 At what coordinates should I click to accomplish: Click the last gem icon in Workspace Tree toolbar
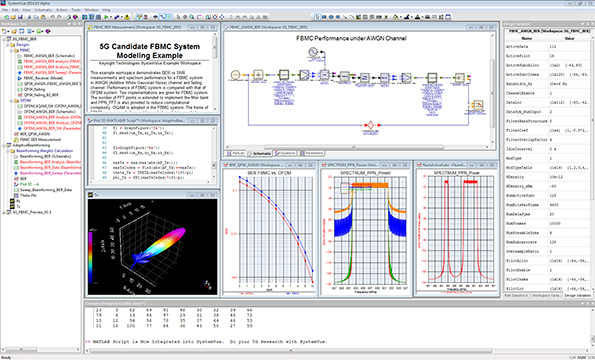pos(48,31)
